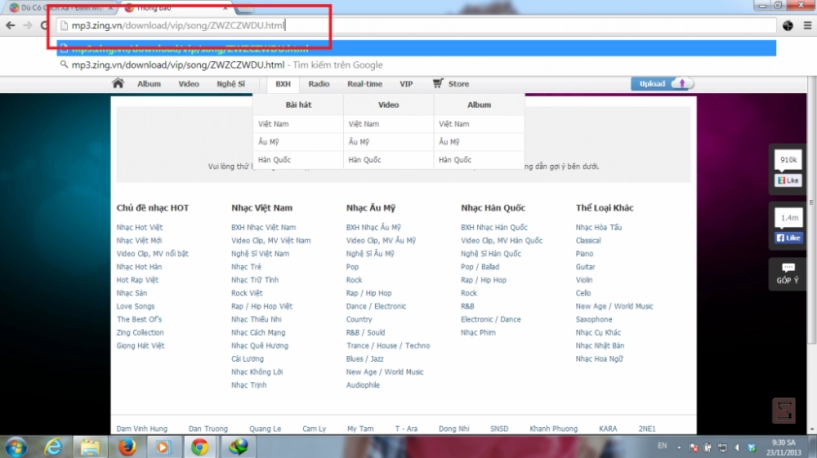Click the browser Back arrow
Screen dimensions: 817x458
pos(10,25)
